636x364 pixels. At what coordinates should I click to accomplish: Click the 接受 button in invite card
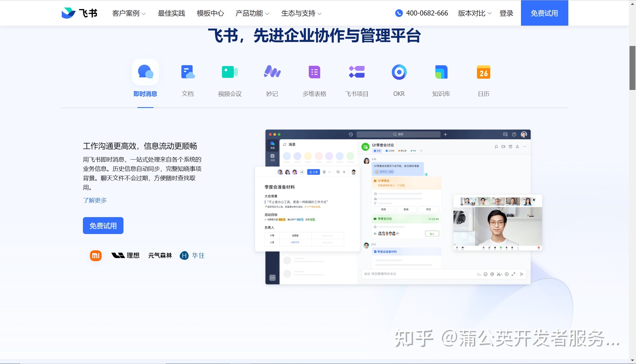(x=383, y=209)
